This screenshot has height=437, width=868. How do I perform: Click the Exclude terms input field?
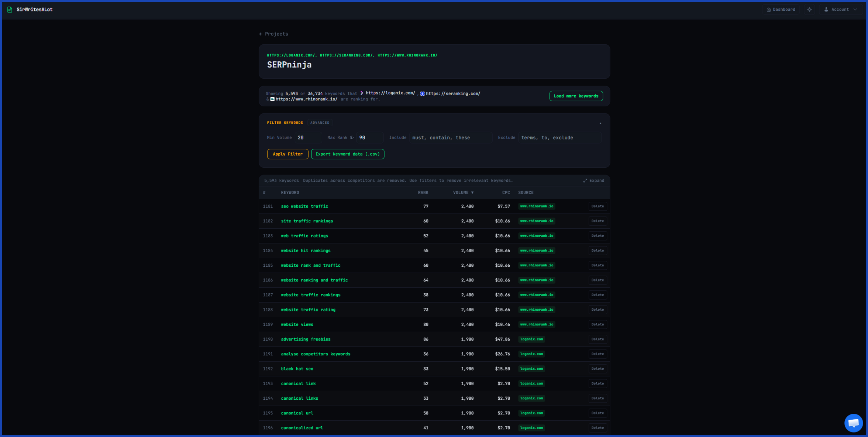tap(560, 138)
